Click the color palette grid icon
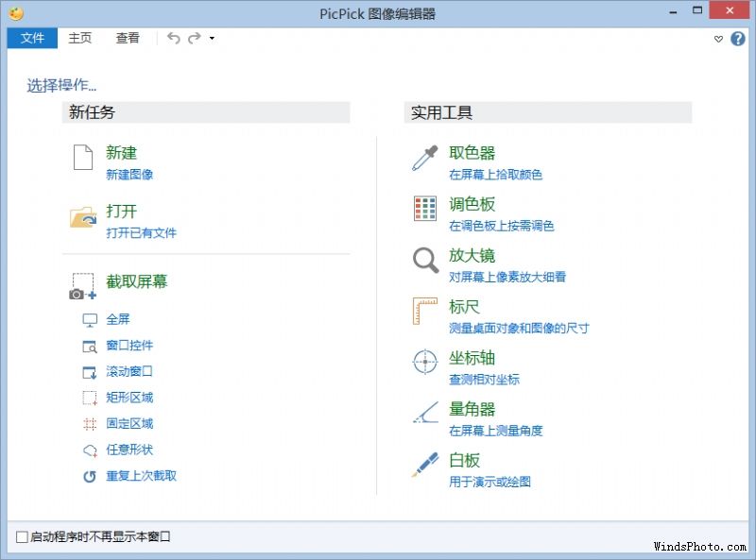This screenshot has height=560, width=756. click(x=424, y=208)
